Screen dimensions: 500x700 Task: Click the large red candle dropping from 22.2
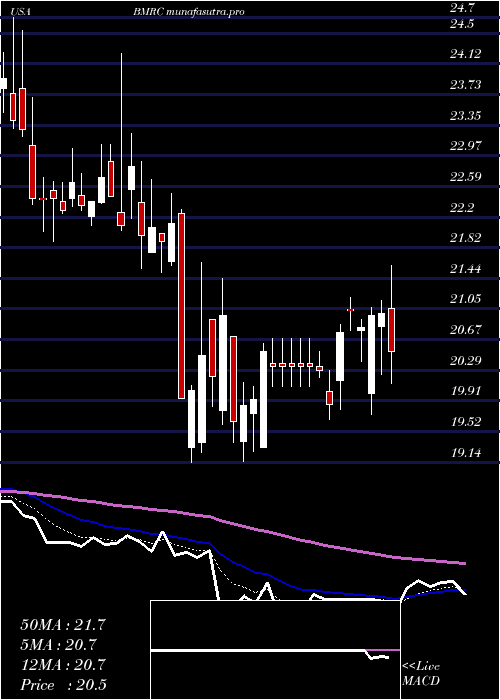pos(181,306)
